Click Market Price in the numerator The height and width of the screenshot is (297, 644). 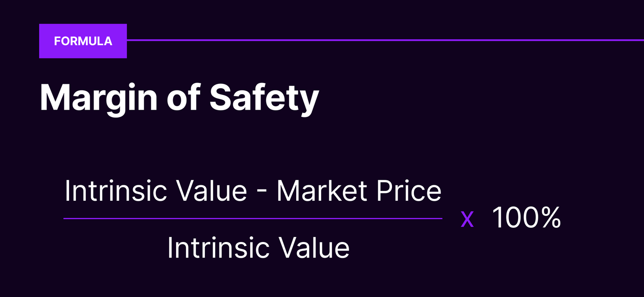(359, 191)
